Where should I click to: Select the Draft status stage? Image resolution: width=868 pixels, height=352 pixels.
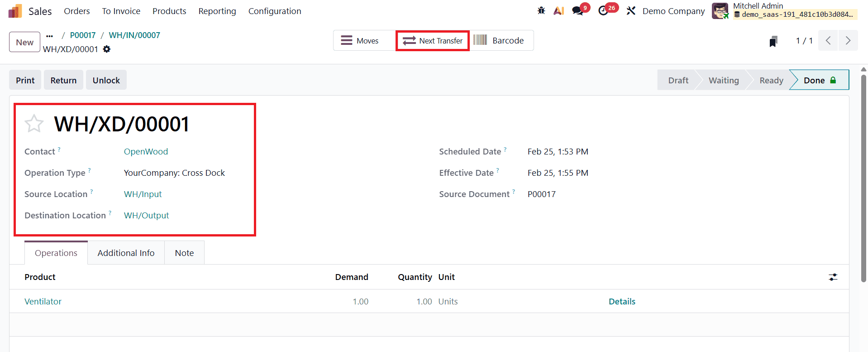(678, 80)
